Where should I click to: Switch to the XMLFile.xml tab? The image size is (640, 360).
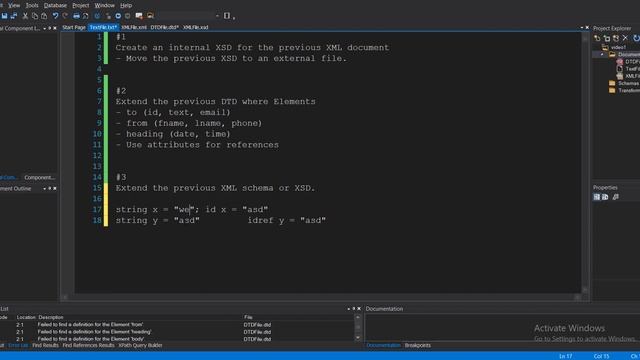pos(134,27)
